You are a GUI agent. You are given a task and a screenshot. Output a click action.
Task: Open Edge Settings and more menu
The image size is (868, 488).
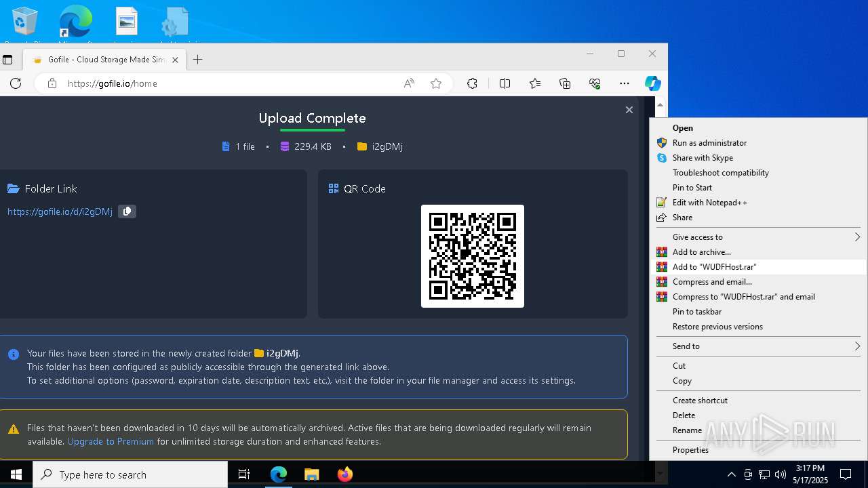(625, 83)
